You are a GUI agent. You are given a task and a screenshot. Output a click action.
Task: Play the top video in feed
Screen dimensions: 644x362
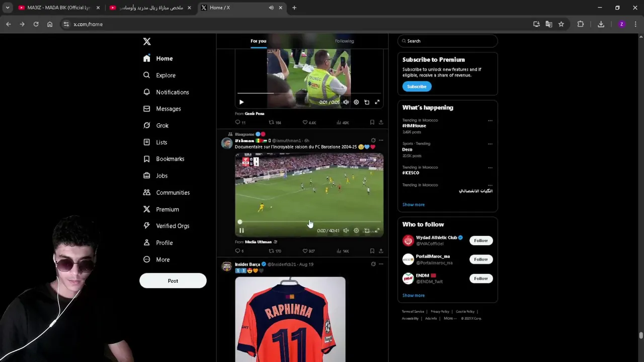[x=242, y=102]
